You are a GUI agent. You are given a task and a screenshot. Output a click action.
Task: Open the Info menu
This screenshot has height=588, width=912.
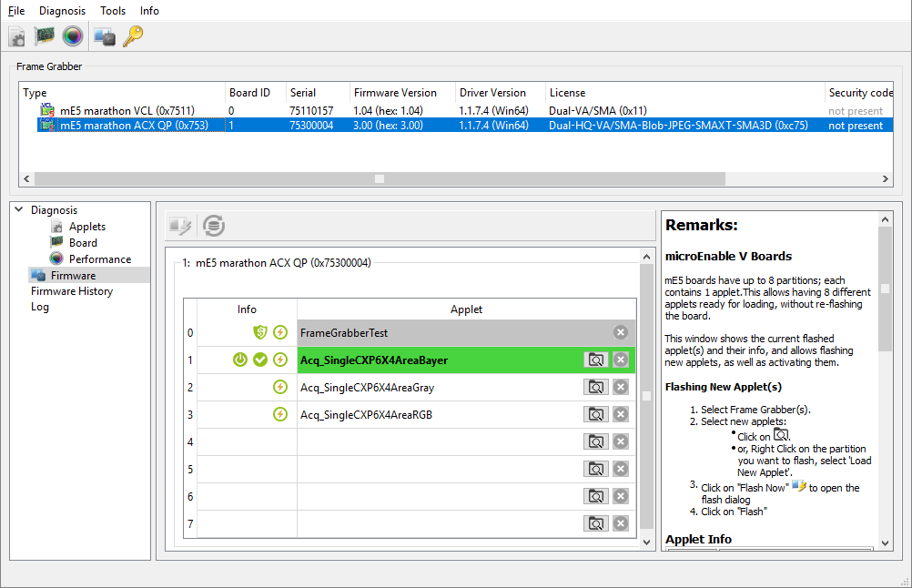pos(149,11)
